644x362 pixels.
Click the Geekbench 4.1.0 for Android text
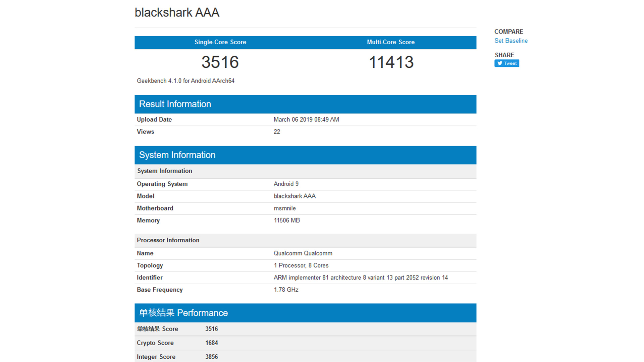point(185,81)
